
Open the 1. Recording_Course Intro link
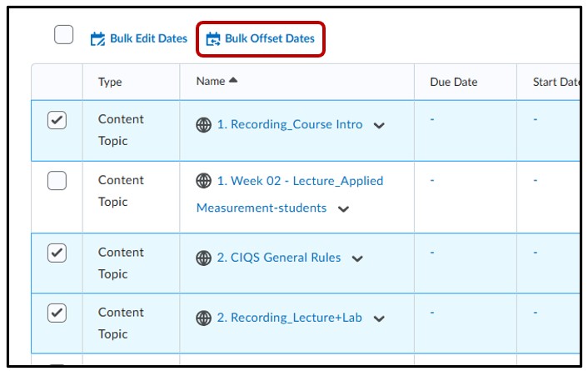290,125
